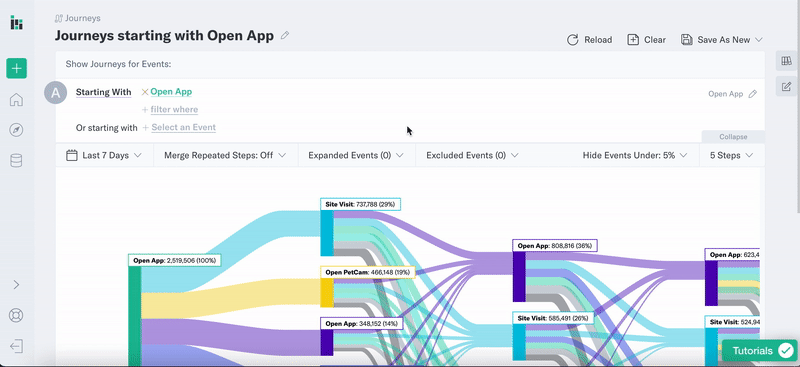The image size is (800, 367).
Task: Open the 5 Steps dropdown
Action: (732, 155)
